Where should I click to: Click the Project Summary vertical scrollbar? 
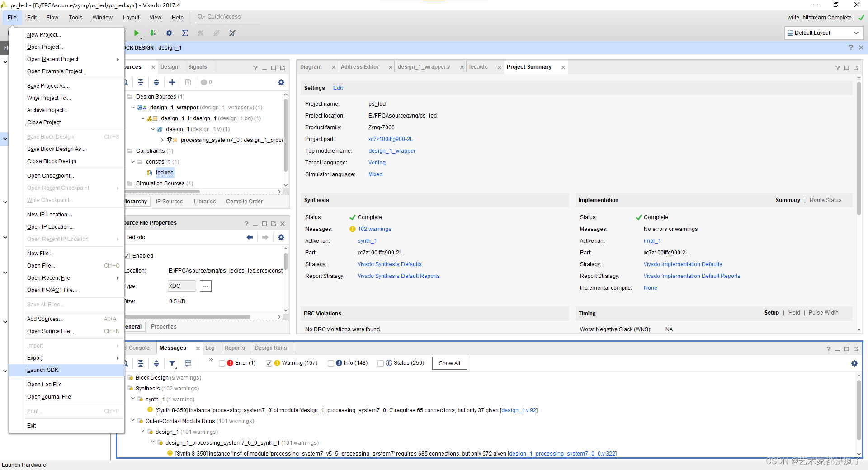click(x=859, y=149)
